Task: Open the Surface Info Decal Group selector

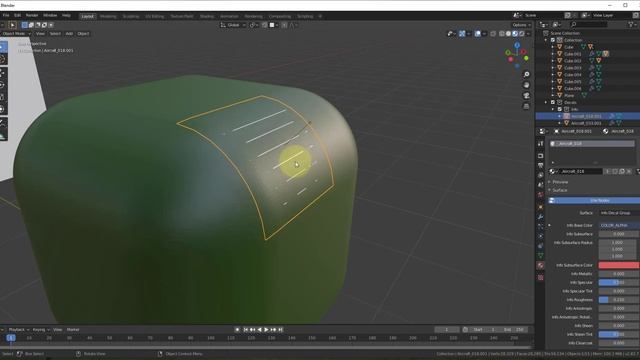Action: [619, 213]
